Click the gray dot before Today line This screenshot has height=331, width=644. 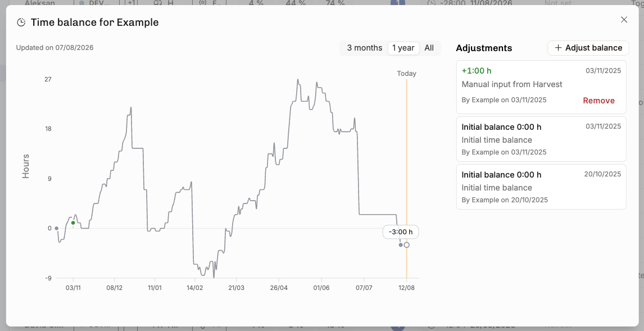pos(401,245)
